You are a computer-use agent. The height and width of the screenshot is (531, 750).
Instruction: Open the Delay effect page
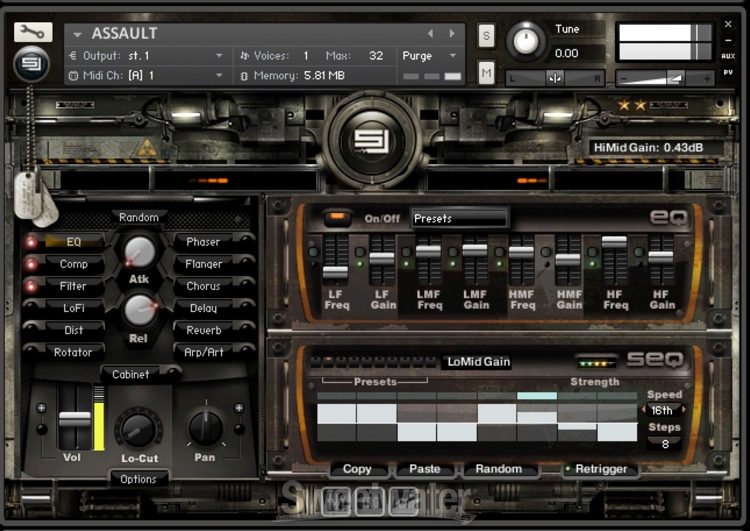tap(204, 308)
